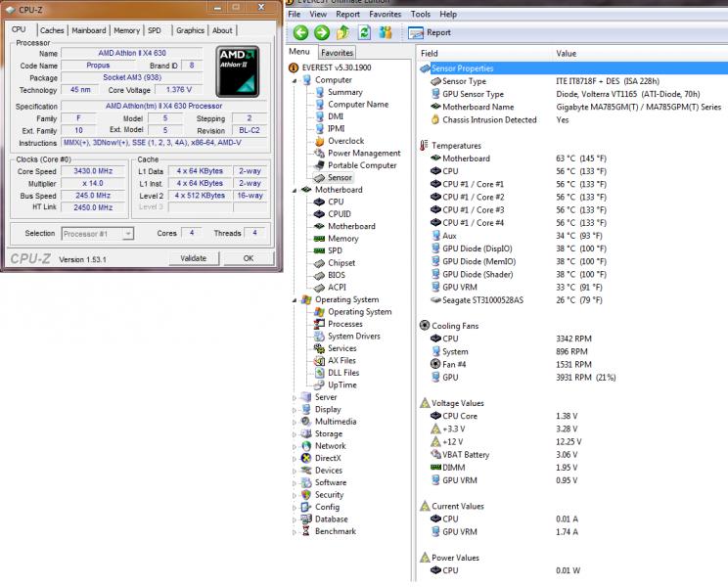The width and height of the screenshot is (728, 587).
Task: Switch to the Memory tab in CPU-Z
Action: click(x=126, y=30)
